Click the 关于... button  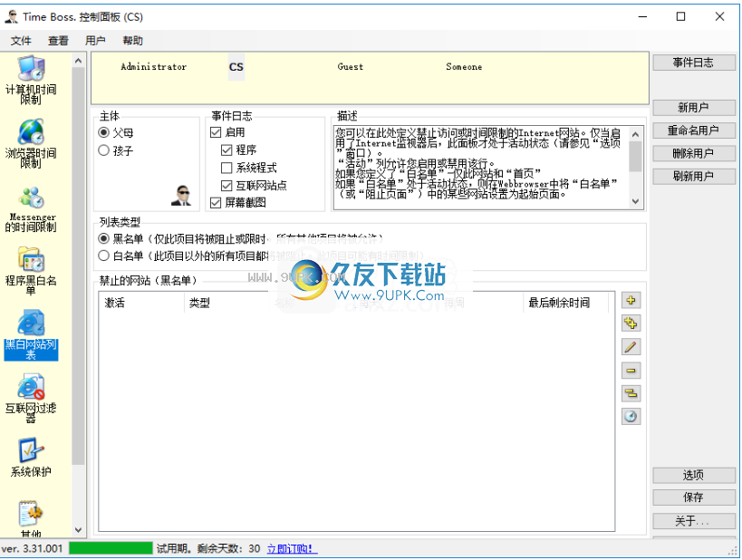point(694,521)
